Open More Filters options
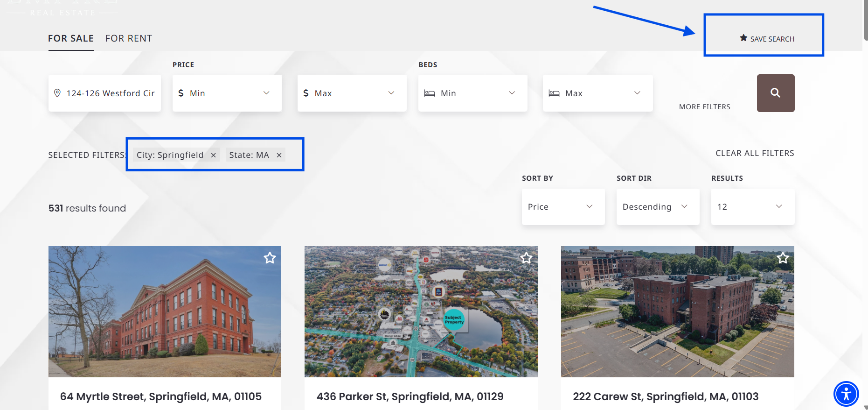 tap(704, 106)
